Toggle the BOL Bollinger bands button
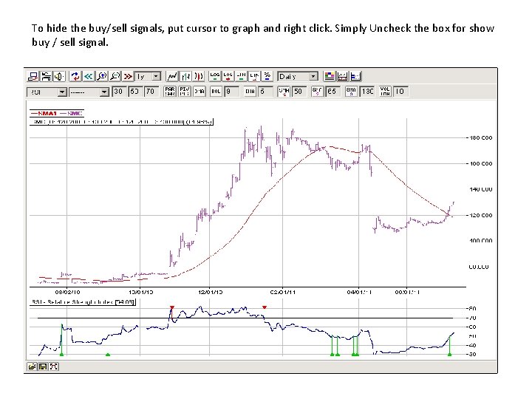Screen dimensions: 532x399 coord(216,92)
